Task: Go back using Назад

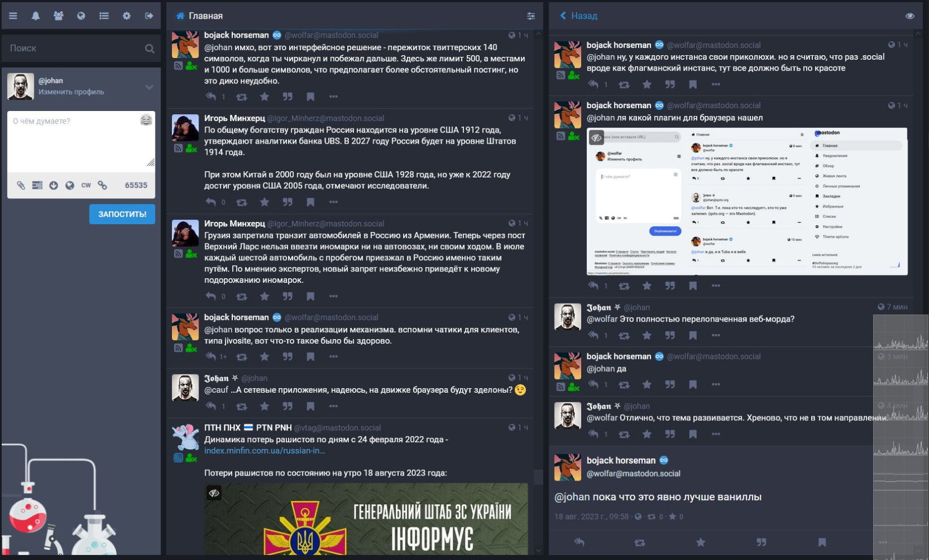Action: tap(578, 16)
